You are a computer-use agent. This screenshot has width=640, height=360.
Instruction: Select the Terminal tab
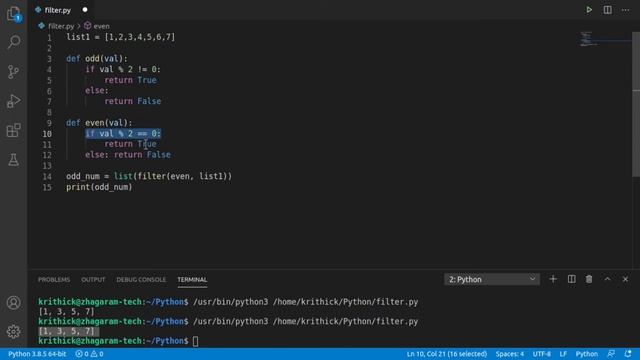tap(192, 280)
